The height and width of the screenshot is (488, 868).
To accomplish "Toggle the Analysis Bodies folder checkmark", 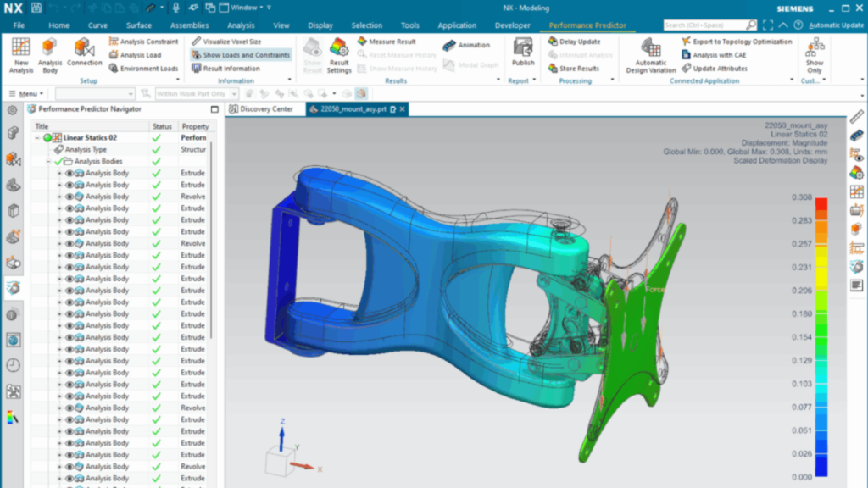I will pyautogui.click(x=58, y=161).
